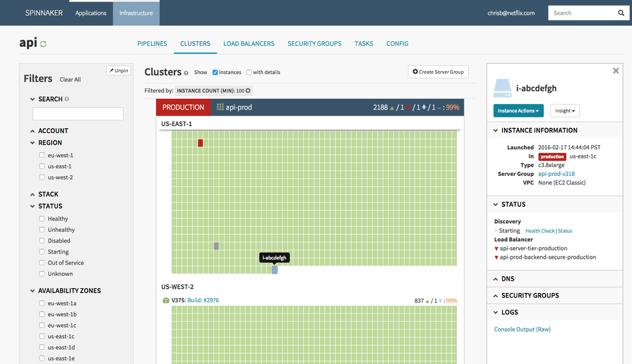
Task: Check the us-east-1c availability zone
Action: [x=42, y=336]
